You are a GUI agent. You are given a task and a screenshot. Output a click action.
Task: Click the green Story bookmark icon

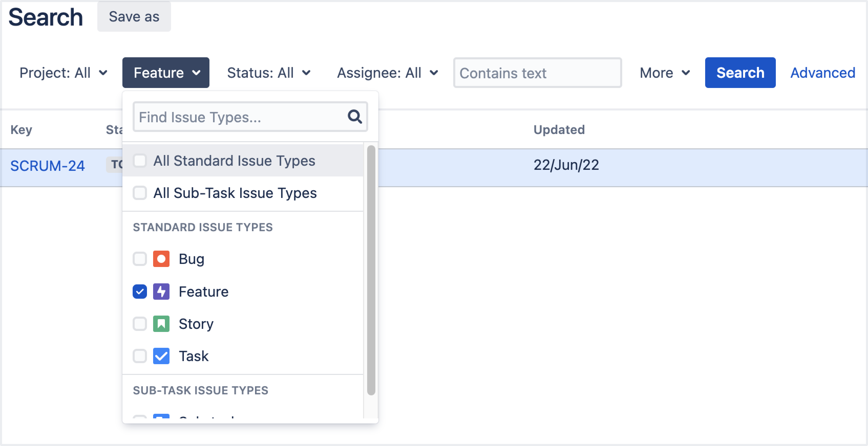tap(161, 324)
